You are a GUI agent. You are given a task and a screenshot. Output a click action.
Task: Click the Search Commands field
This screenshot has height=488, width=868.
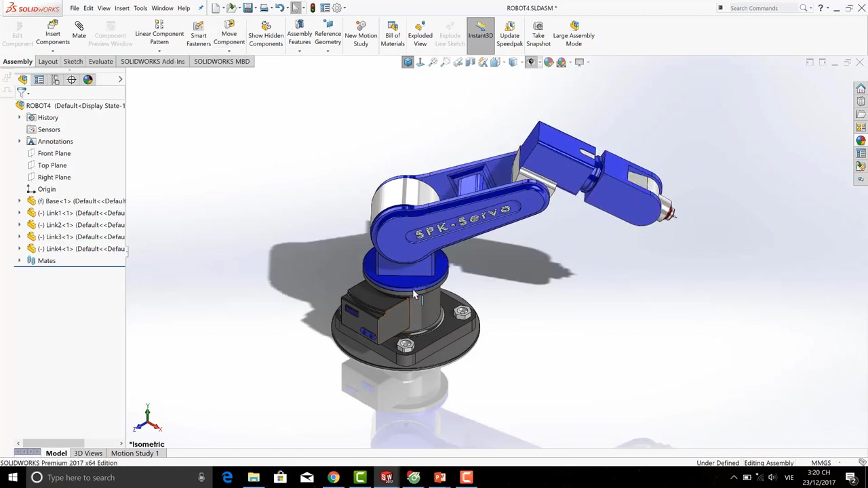coord(763,8)
